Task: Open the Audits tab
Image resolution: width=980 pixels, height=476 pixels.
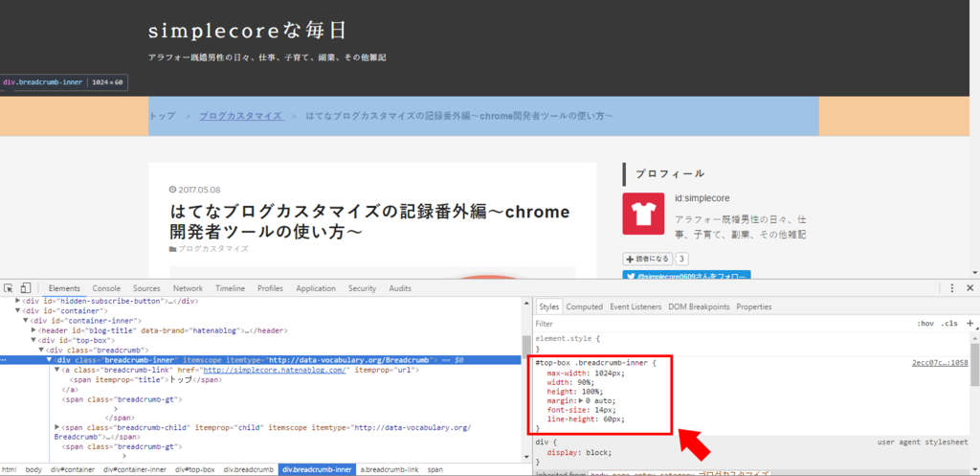Action: (x=400, y=288)
